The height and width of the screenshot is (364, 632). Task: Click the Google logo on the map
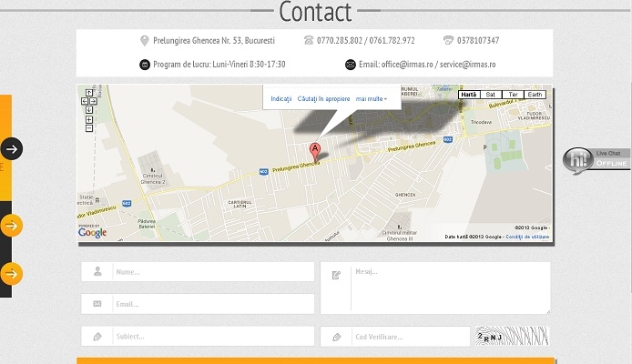[92, 232]
